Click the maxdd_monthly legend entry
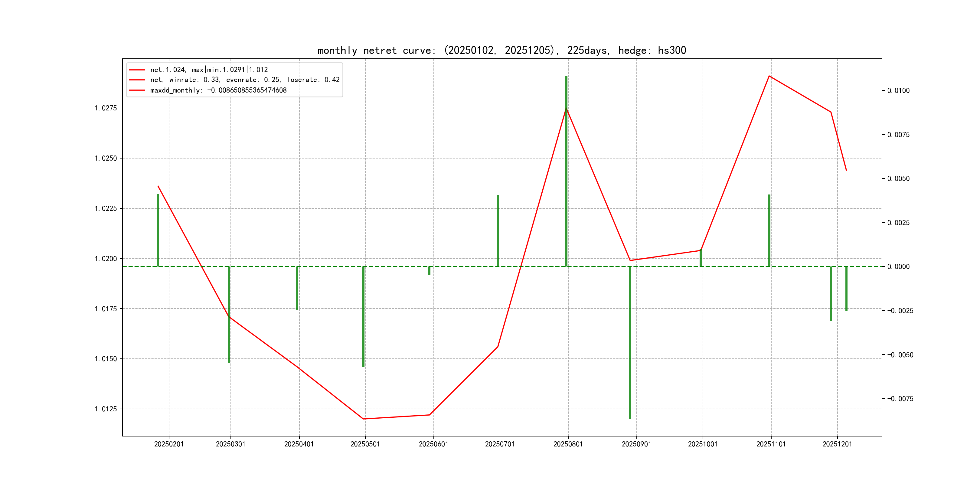 point(218,90)
